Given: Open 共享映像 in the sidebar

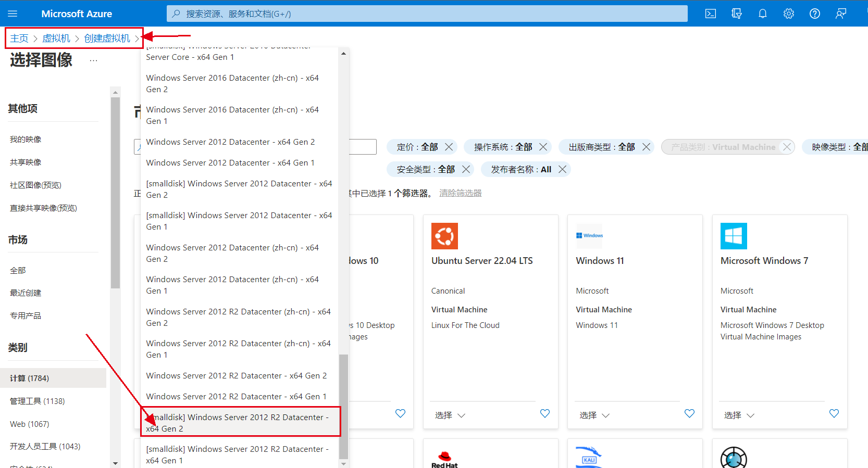Looking at the screenshot, I should pos(26,162).
